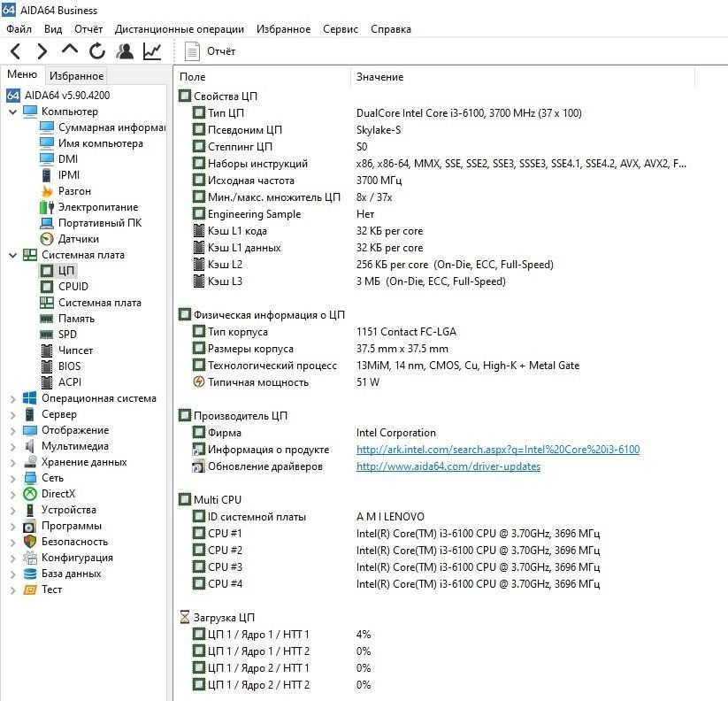
Task: Go back with the Back arrow toolbar icon
Action: click(15, 51)
